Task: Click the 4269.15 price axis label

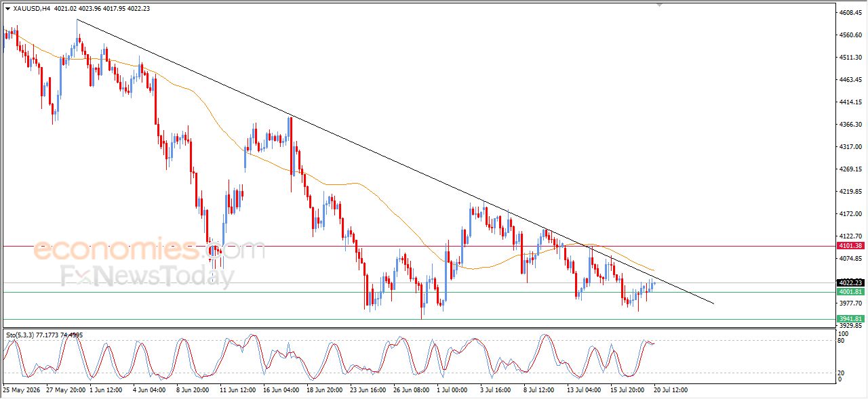Action: pos(850,169)
